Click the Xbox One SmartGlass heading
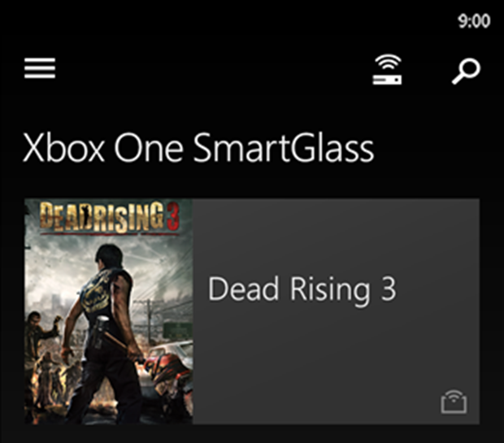504x443 pixels. tap(198, 148)
